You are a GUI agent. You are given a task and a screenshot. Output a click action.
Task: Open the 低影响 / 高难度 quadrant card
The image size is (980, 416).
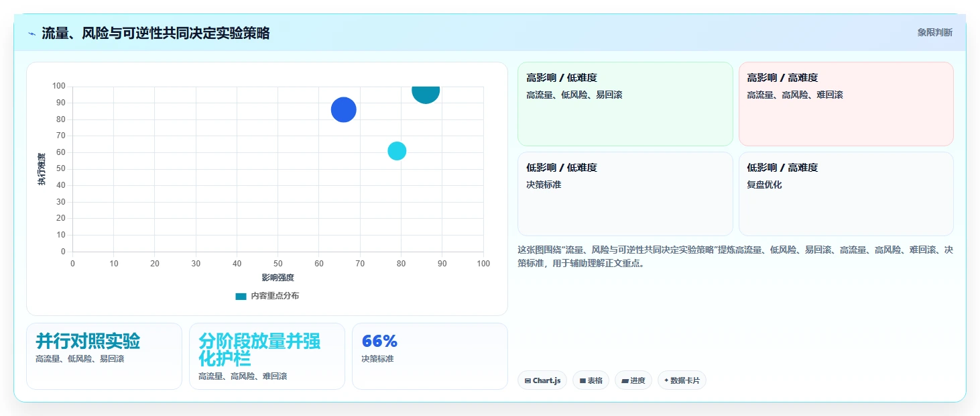846,194
